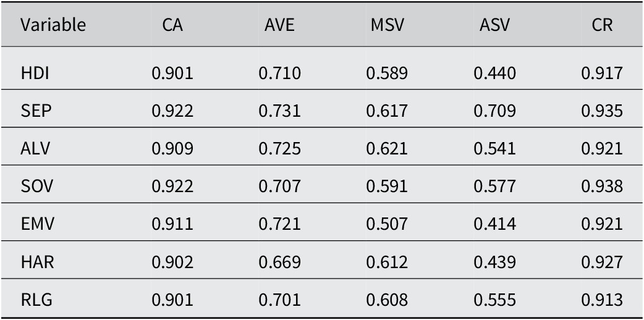Viewport: 644px width, 320px height.
Task: Click the CR column header
Action: (602, 25)
